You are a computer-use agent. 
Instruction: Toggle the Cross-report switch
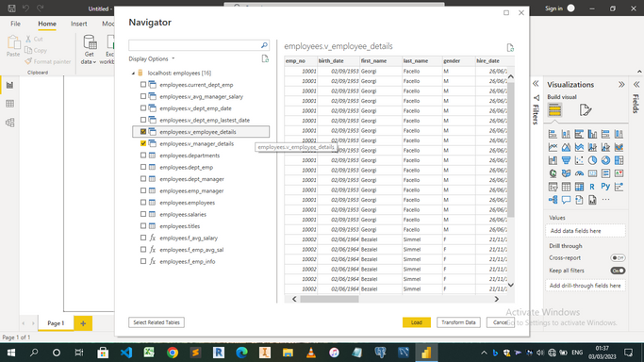click(x=618, y=258)
